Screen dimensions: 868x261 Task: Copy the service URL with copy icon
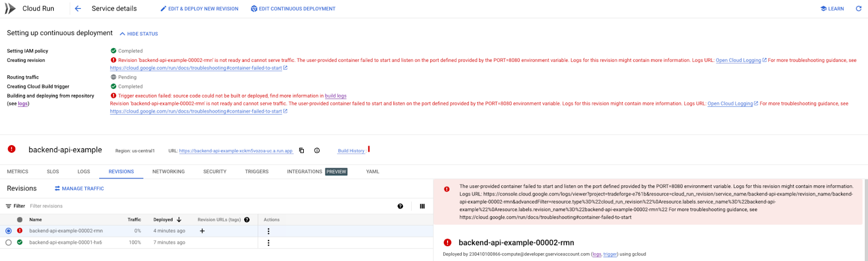pos(302,151)
